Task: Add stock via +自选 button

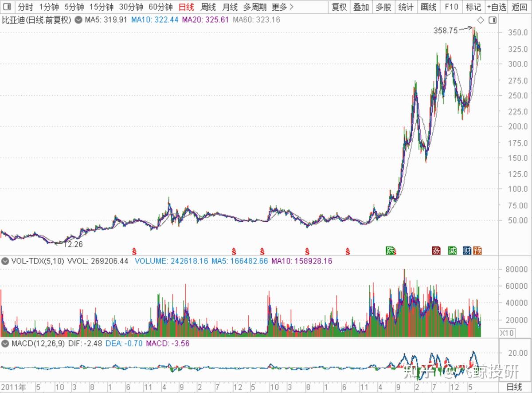Action: tap(497, 7)
